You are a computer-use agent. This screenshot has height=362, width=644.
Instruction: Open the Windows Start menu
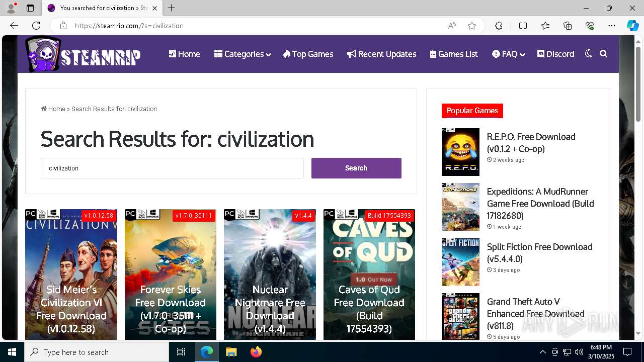point(12,352)
